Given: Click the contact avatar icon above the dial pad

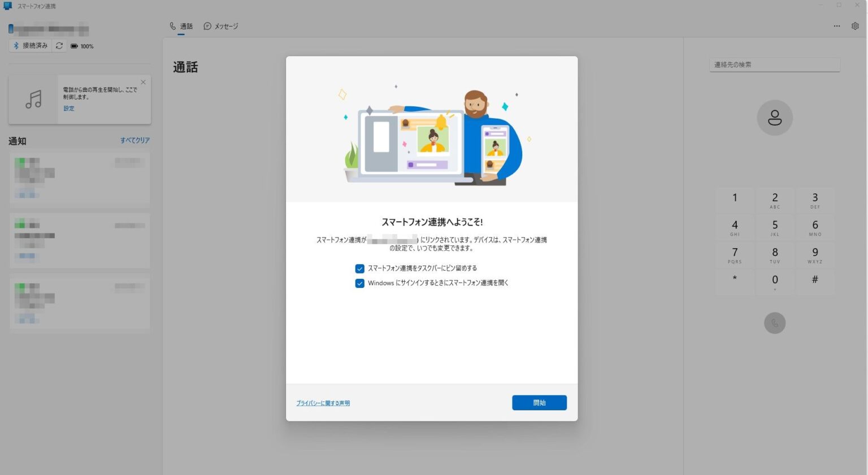Looking at the screenshot, I should (774, 117).
